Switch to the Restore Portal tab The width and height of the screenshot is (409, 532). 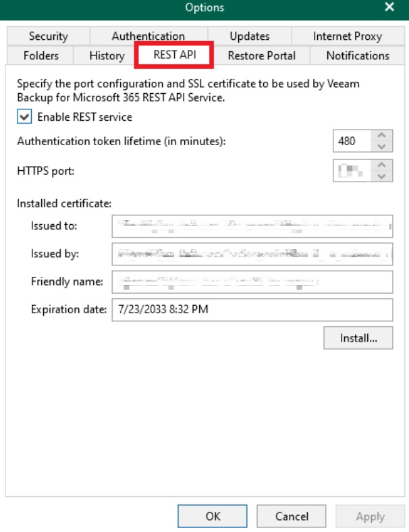pyautogui.click(x=261, y=55)
